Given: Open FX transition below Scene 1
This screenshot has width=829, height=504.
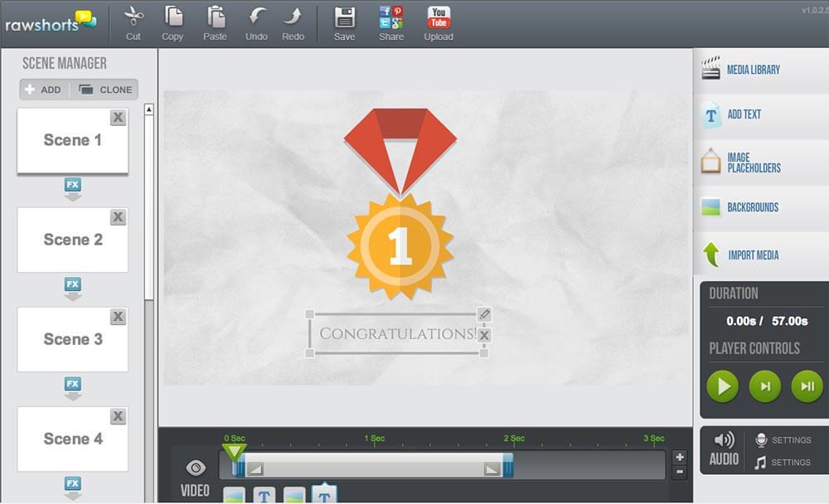Looking at the screenshot, I should [x=73, y=185].
